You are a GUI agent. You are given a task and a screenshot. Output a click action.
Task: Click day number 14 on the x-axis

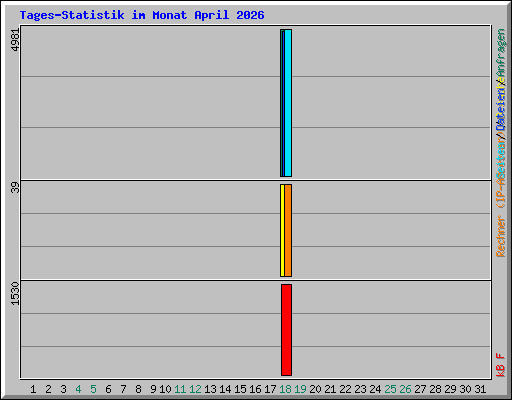225,389
